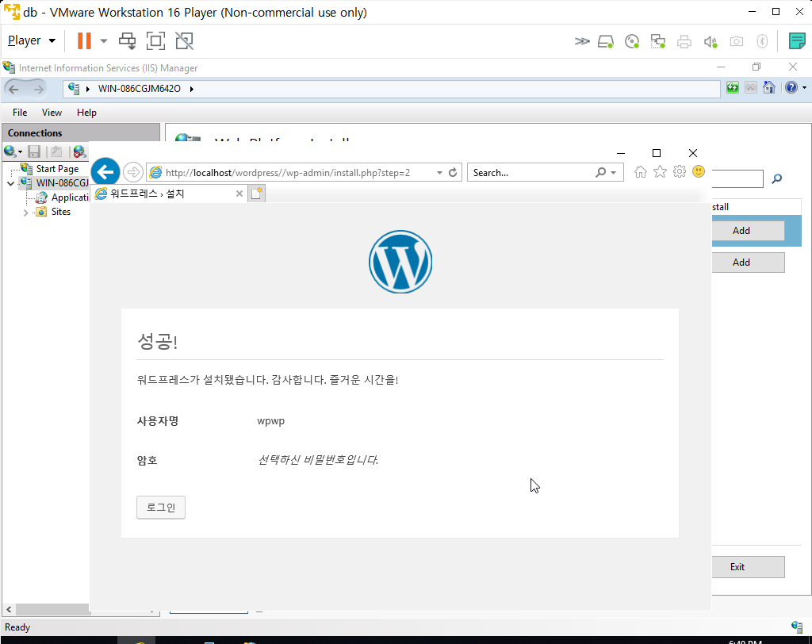812x644 pixels.
Task: Click the Connections save icon
Action: 34,151
